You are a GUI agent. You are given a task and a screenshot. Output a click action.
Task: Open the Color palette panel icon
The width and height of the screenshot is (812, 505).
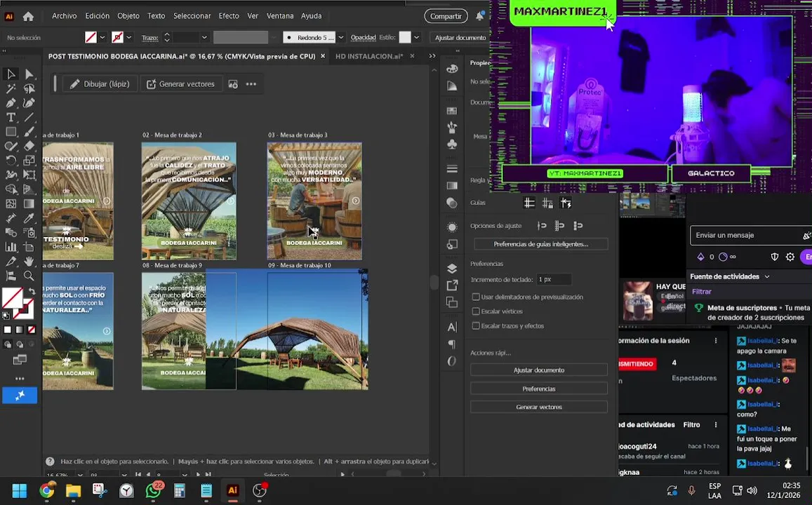(x=452, y=69)
